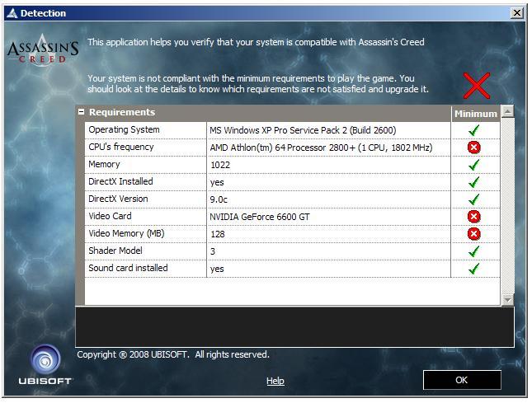Select the Operating System row label
The width and height of the screenshot is (532, 403).
124,130
